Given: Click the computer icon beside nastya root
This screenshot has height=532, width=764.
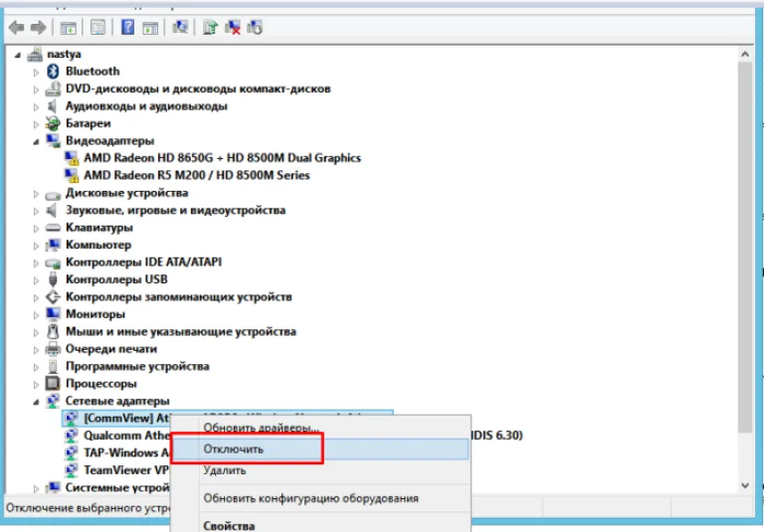Looking at the screenshot, I should pos(35,54).
